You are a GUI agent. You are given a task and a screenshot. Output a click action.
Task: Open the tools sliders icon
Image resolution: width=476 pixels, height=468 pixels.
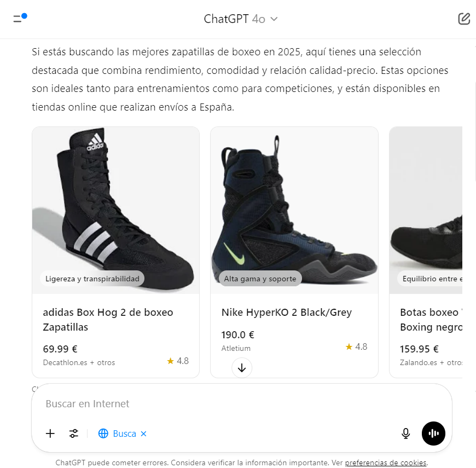click(x=74, y=434)
